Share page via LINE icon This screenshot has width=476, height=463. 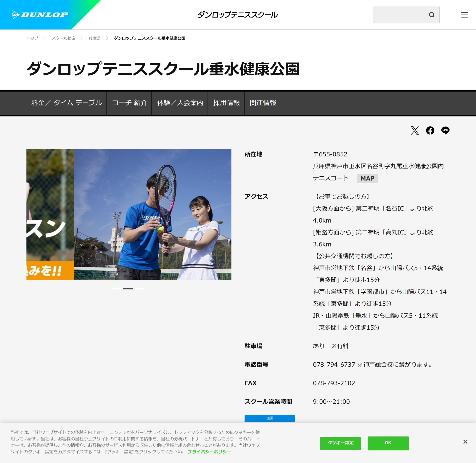(x=445, y=130)
